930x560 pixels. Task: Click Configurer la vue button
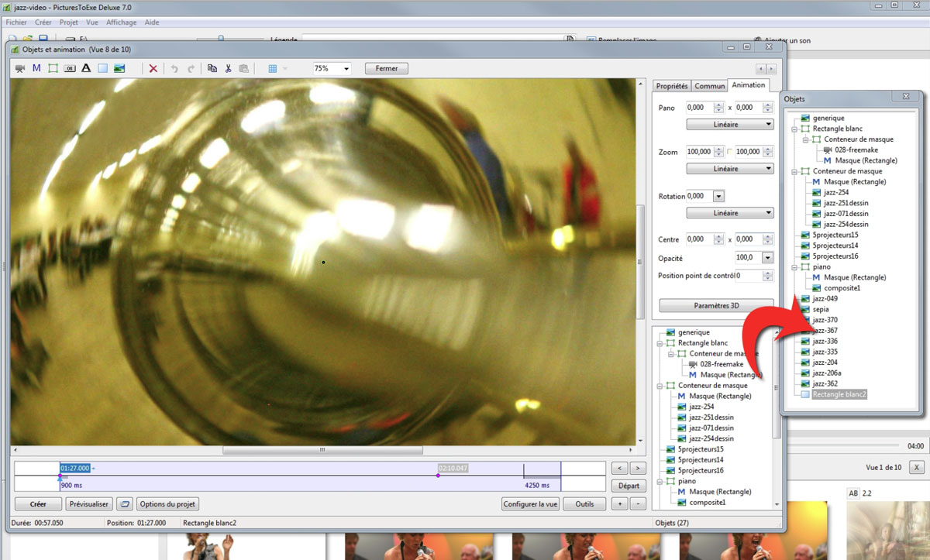pos(531,504)
